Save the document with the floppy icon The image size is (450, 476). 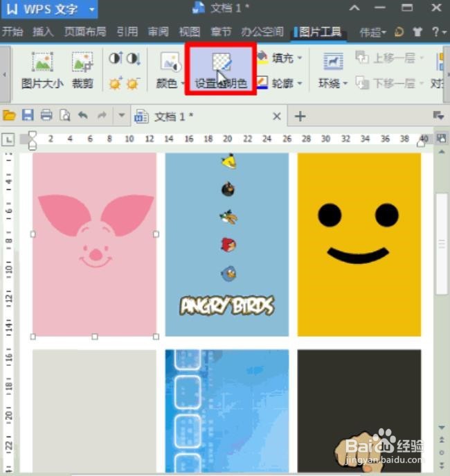click(28, 115)
